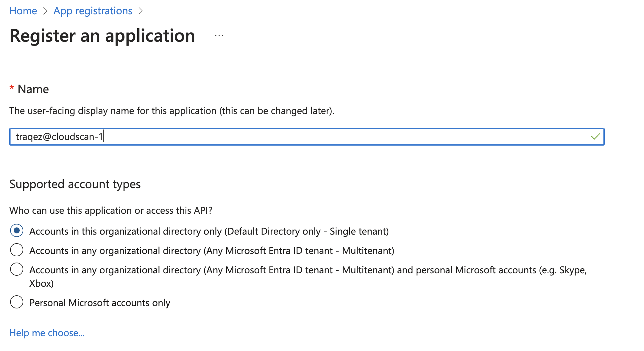The height and width of the screenshot is (351, 644).
Task: Click the selected radio indicator for Single tenant
Action: 17,230
